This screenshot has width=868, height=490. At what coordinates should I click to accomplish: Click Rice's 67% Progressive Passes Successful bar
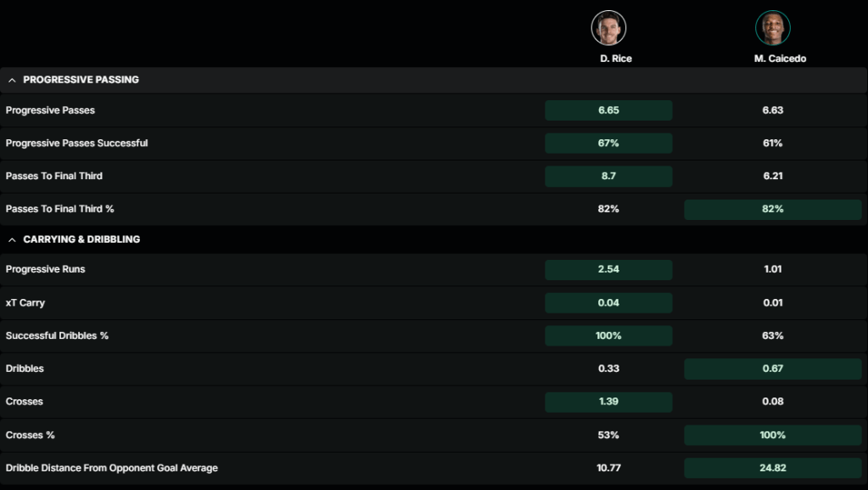tap(608, 144)
